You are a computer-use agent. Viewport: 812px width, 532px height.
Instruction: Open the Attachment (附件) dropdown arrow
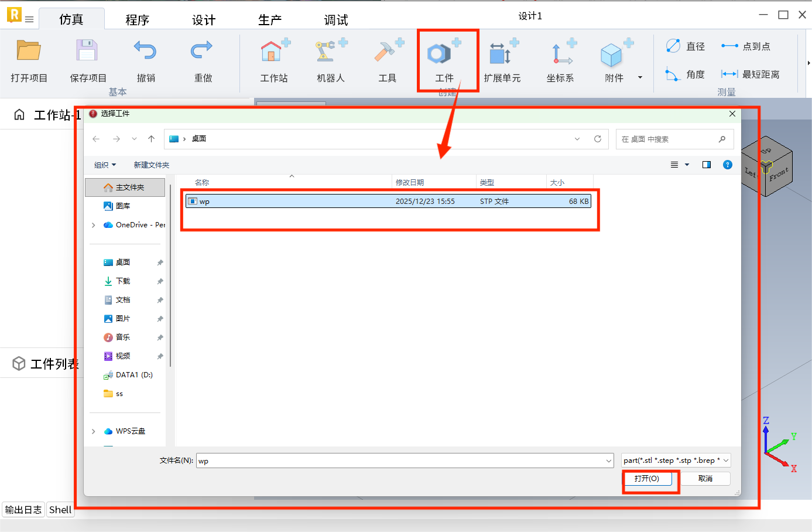coord(640,77)
